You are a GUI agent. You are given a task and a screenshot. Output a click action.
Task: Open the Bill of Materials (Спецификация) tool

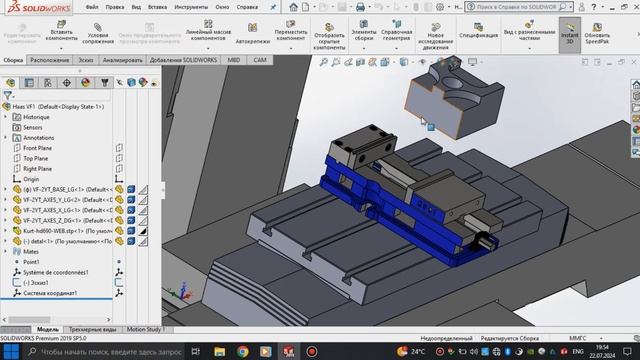click(x=478, y=31)
